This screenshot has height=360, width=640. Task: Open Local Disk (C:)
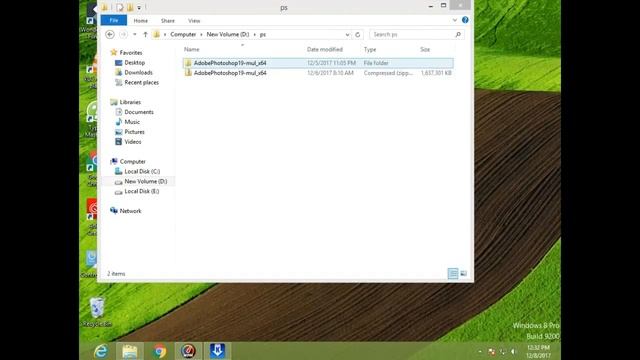[x=142, y=171]
